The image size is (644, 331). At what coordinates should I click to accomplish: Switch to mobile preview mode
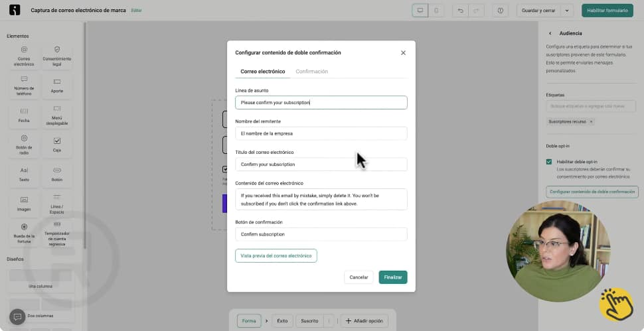pyautogui.click(x=436, y=10)
